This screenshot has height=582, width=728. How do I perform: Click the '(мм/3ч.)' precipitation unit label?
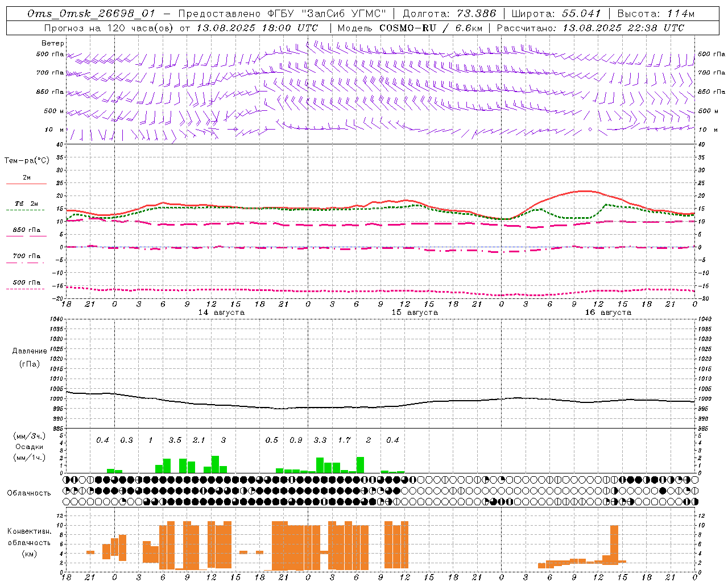(29, 436)
